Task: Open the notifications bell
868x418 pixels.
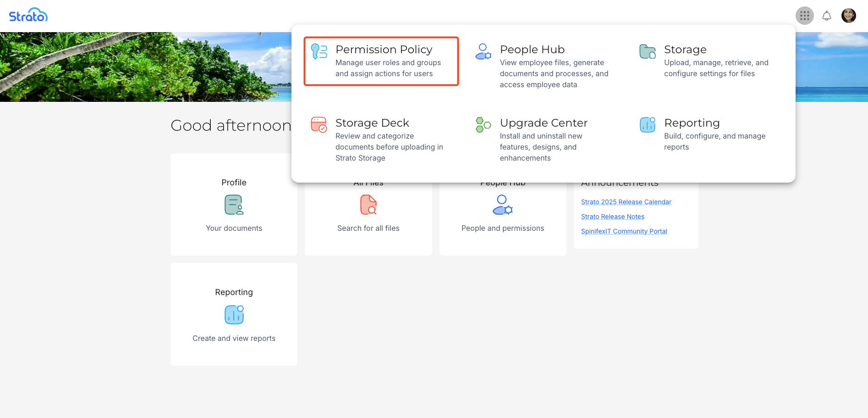Action: click(826, 16)
